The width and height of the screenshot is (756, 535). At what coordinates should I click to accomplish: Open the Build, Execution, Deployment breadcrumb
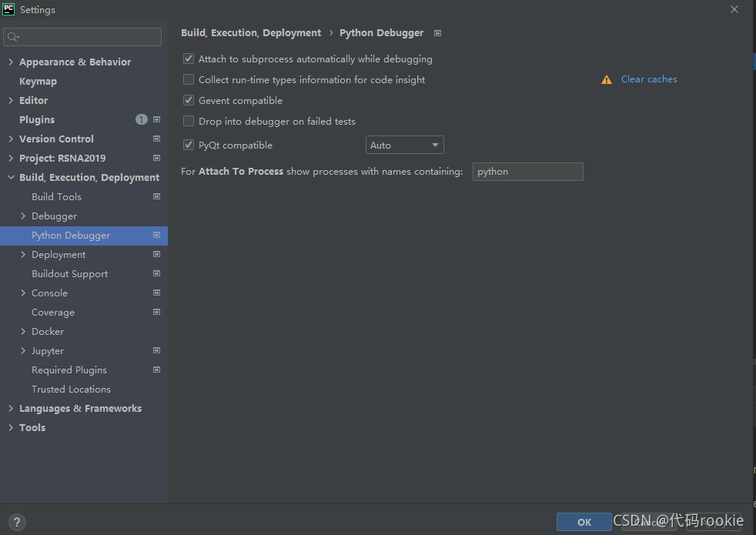pyautogui.click(x=250, y=32)
